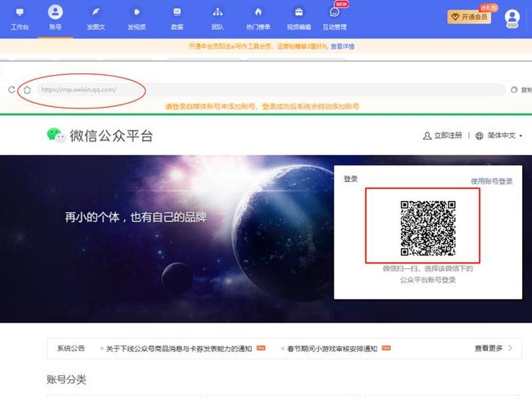Click the 登录 title in the login panel
532x399 pixels.
pos(350,179)
